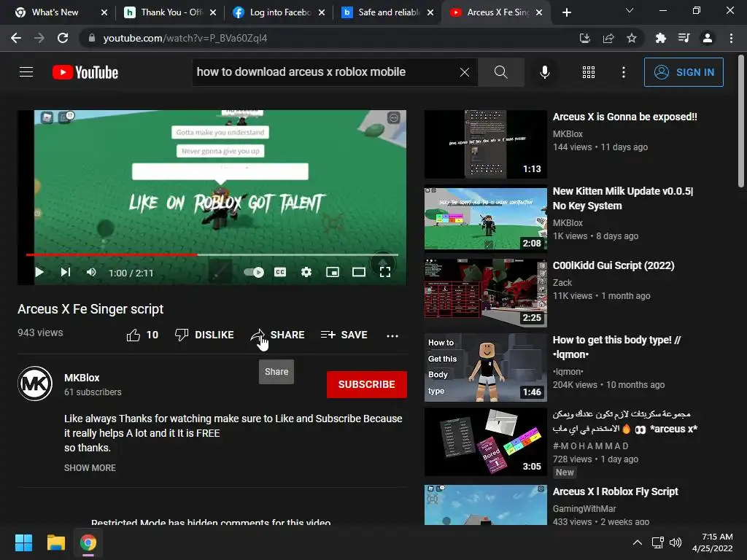747x560 pixels.
Task: Open the clock showing 7:15 AM
Action: (x=713, y=542)
